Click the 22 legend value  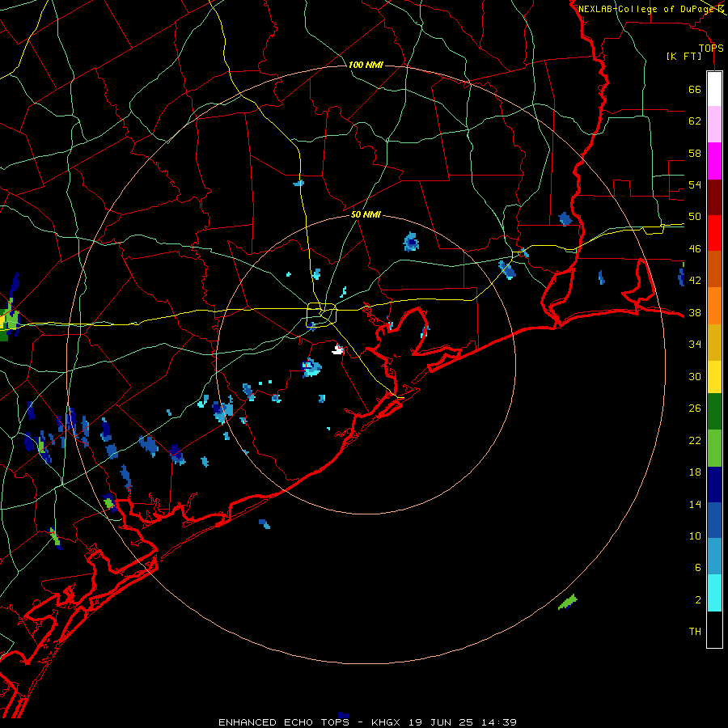(x=695, y=440)
